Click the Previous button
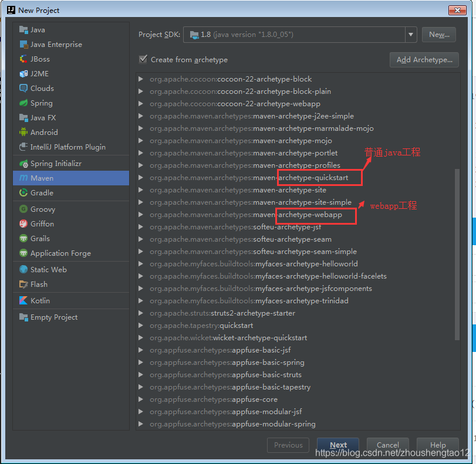 point(288,445)
